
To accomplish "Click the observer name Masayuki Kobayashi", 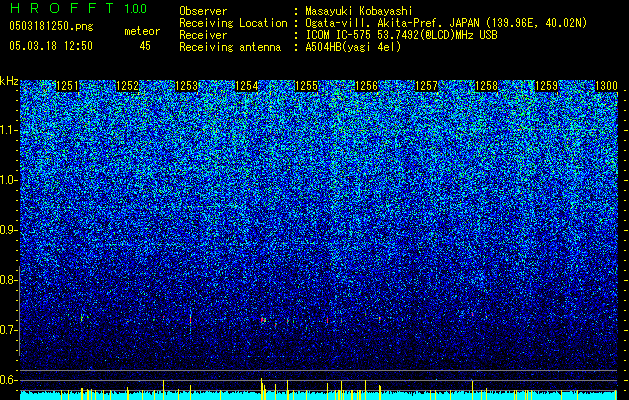I will pos(359,11).
